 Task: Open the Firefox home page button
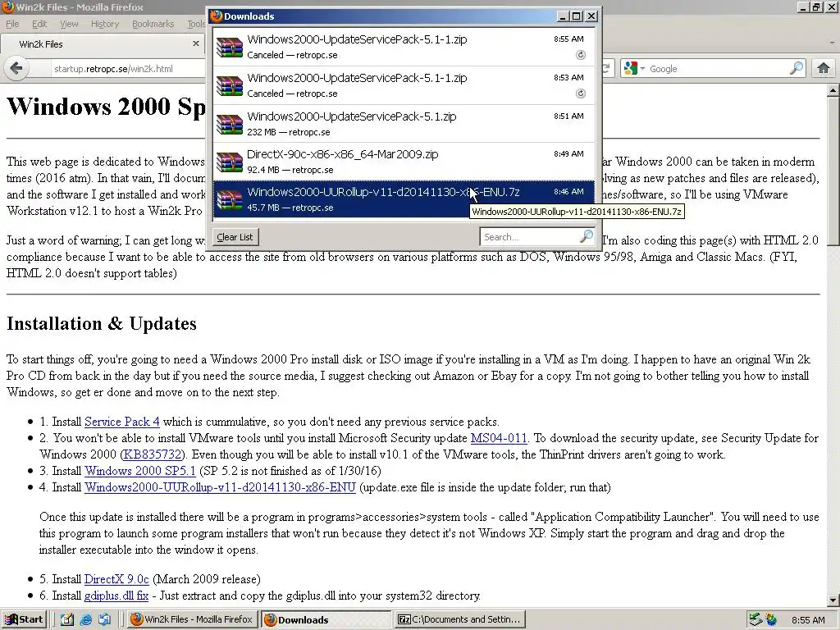(x=824, y=69)
